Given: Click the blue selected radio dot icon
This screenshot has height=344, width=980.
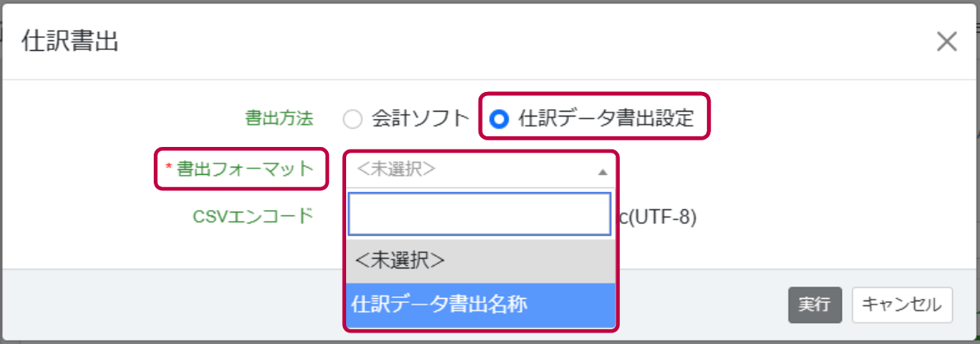Looking at the screenshot, I should coord(499,118).
